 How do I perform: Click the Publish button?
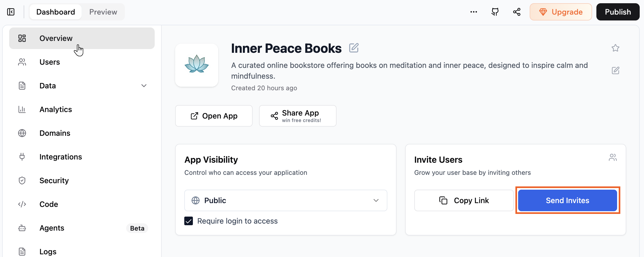[617, 12]
